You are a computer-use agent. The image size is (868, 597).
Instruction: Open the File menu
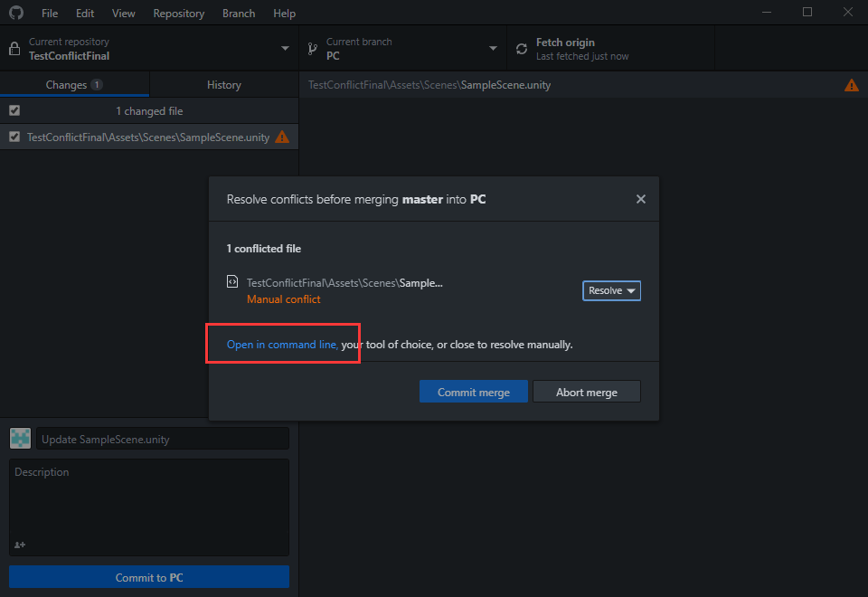49,14
